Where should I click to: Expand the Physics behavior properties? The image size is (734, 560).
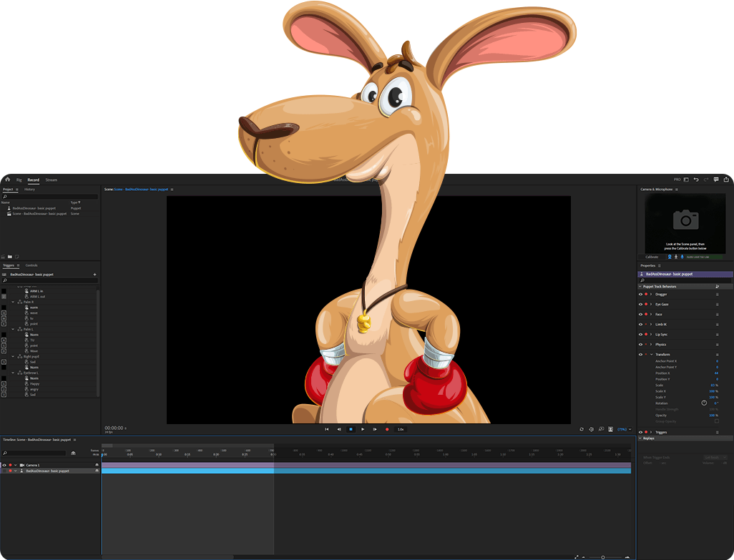(x=650, y=344)
